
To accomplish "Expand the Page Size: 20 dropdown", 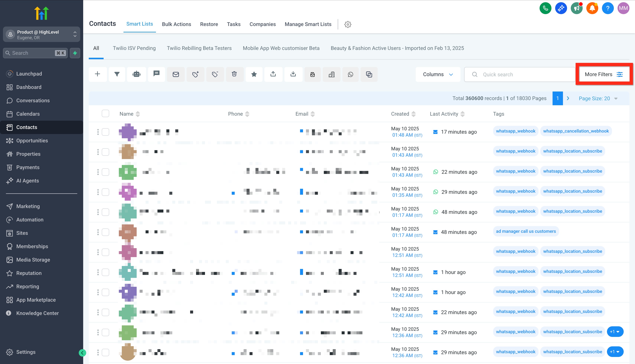I will click(598, 99).
